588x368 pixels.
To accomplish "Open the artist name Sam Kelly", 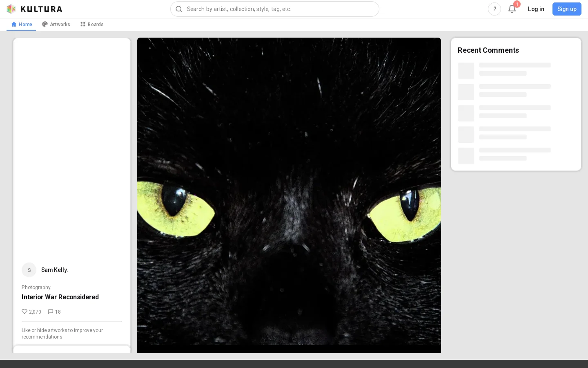I will point(54,270).
